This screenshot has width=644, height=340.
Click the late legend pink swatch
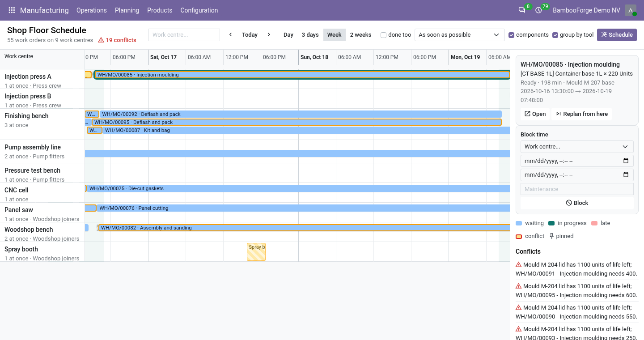(594, 223)
